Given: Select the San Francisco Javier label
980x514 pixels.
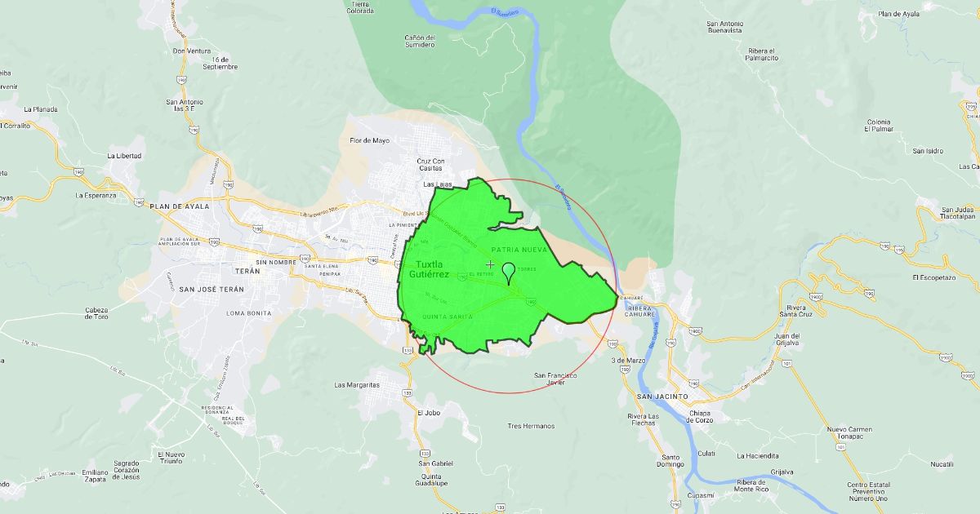Looking at the screenshot, I should [x=555, y=379].
